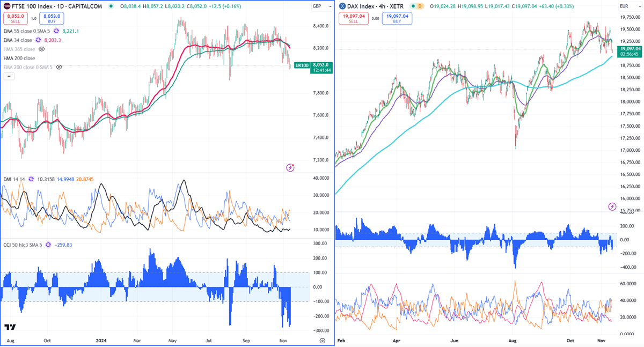Click the purple lightning icon on the DAX chart

(x=612, y=206)
